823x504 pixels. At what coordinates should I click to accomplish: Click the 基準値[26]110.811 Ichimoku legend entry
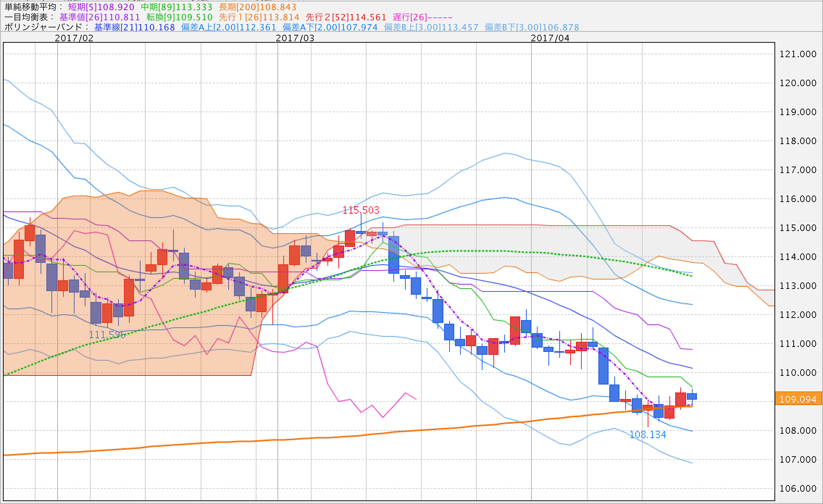(x=100, y=17)
